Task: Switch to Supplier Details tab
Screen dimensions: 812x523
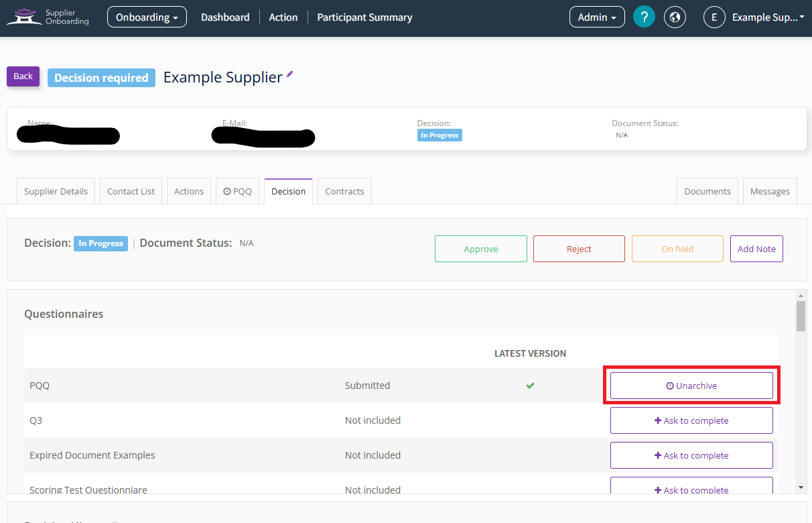Action: point(56,191)
